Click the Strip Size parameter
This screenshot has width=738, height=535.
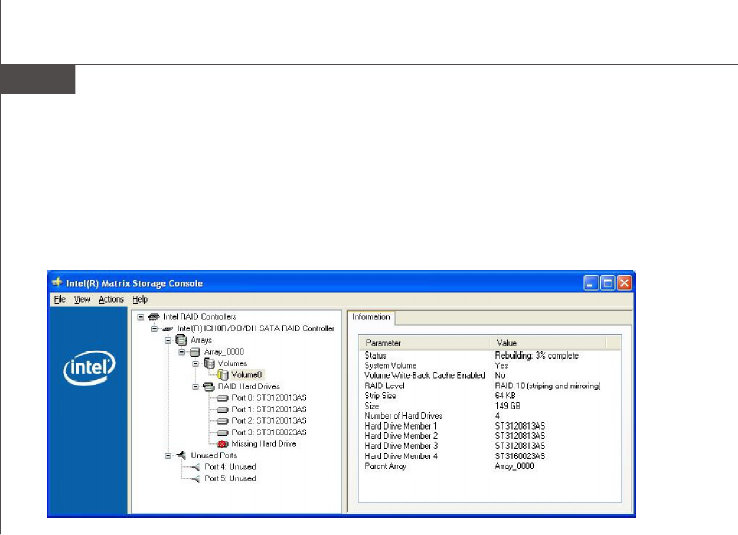pyautogui.click(x=380, y=396)
